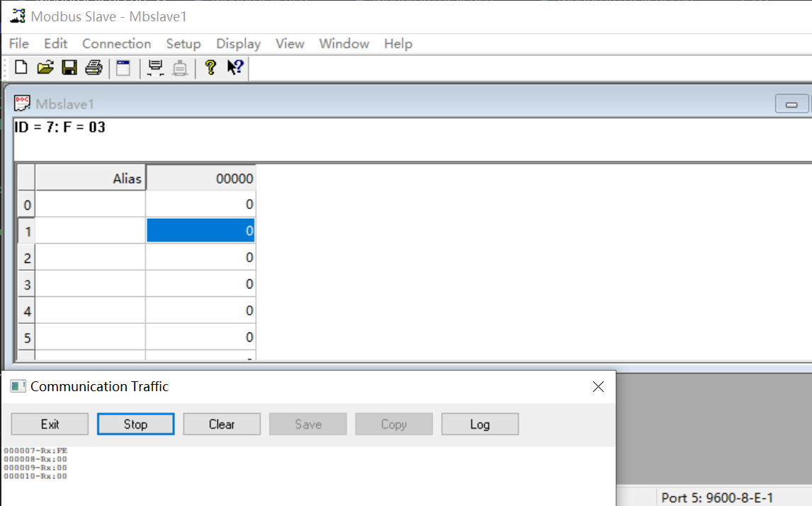
Task: Click row header 1
Action: 26,231
